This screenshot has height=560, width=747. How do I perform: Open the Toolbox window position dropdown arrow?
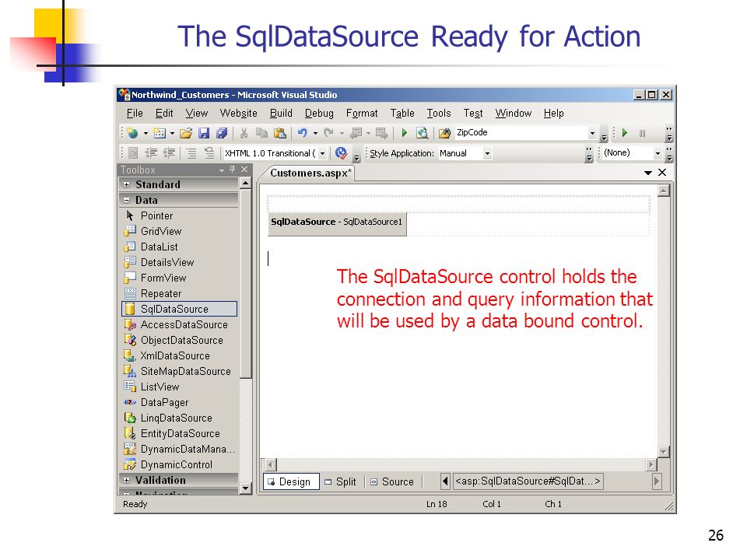coord(222,170)
